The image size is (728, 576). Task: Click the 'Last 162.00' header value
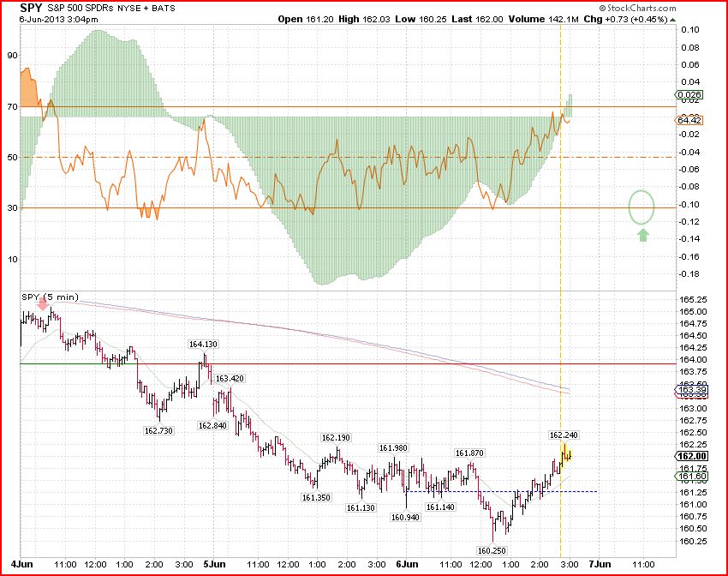tap(477, 19)
